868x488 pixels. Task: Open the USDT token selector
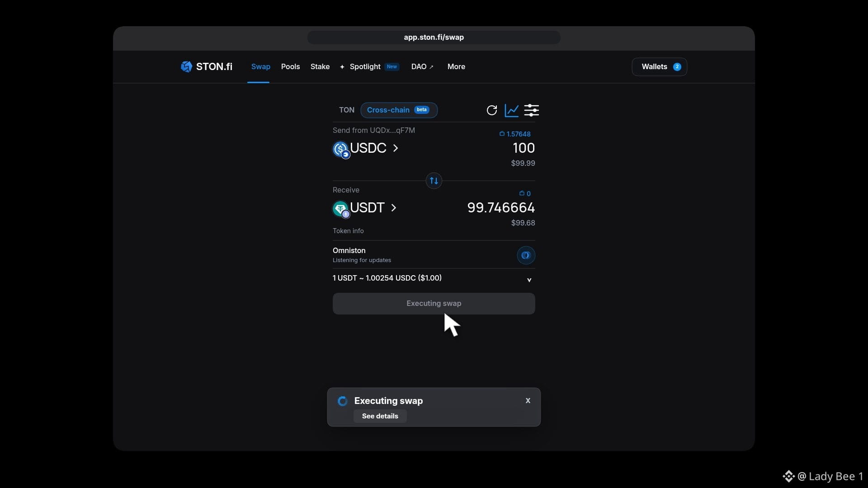365,208
